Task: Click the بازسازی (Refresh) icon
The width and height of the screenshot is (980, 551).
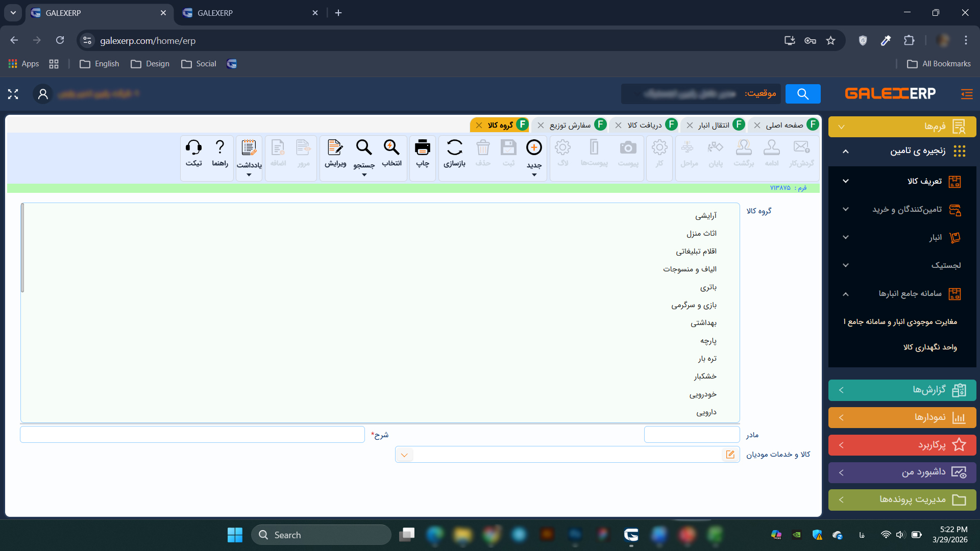Action: point(454,148)
